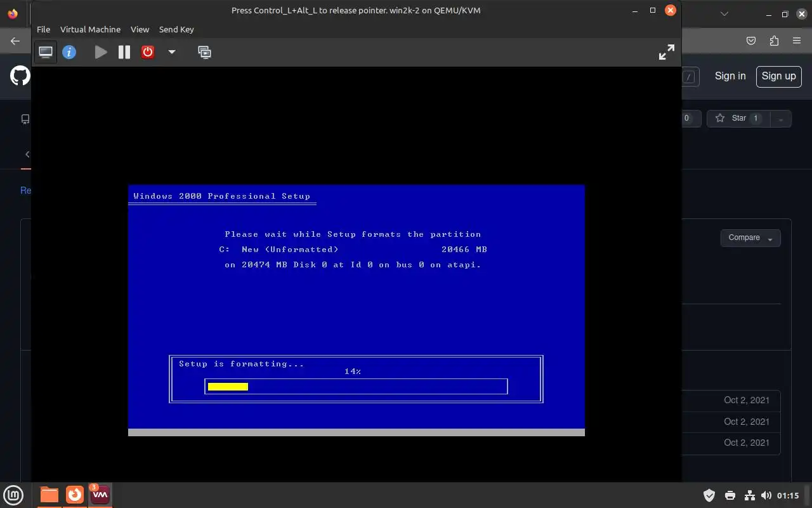This screenshot has width=812, height=508.
Task: Switch to Firefox in the taskbar
Action: (75, 495)
